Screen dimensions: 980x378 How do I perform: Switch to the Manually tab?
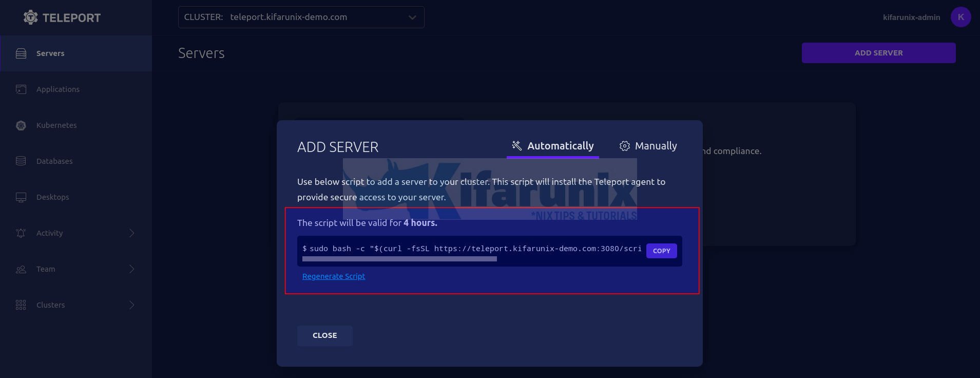648,146
